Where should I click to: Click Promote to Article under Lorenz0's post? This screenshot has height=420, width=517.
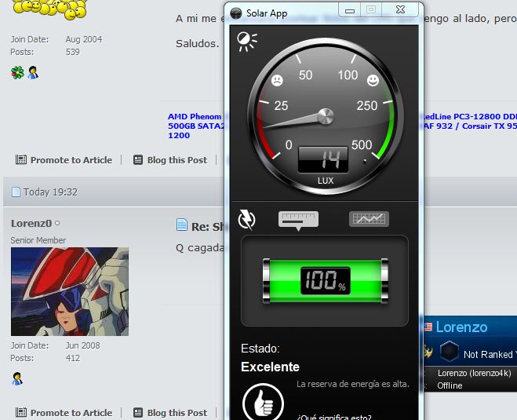[64, 413]
